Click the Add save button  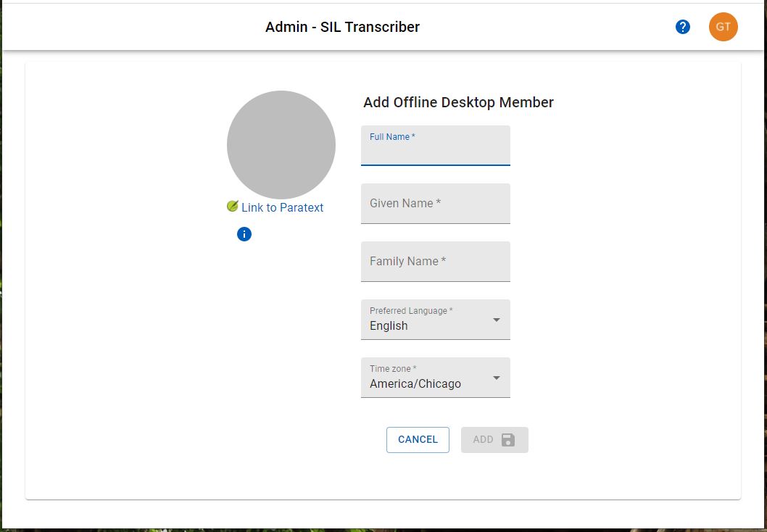click(494, 439)
